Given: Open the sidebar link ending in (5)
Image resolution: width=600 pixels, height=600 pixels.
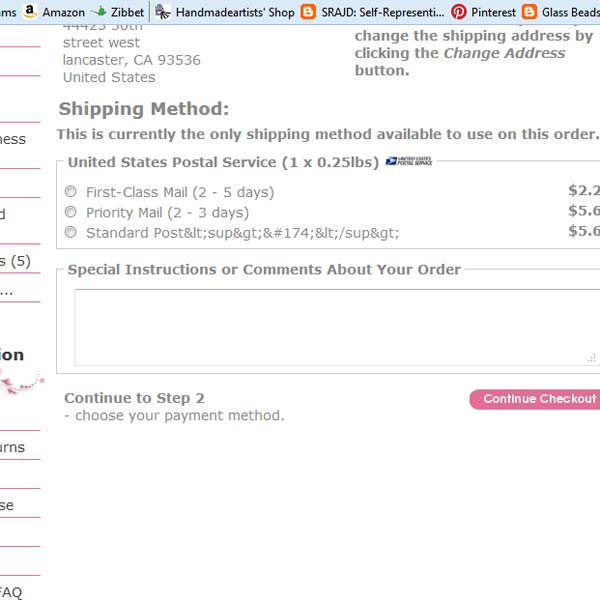Looking at the screenshot, I should (x=15, y=261).
